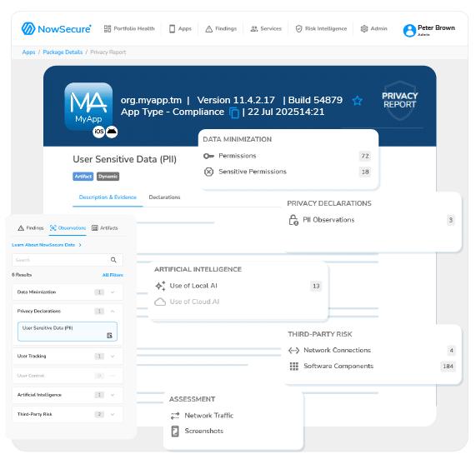Switch to Artifacts tab in side panel
The height and width of the screenshot is (459, 476).
click(105, 227)
